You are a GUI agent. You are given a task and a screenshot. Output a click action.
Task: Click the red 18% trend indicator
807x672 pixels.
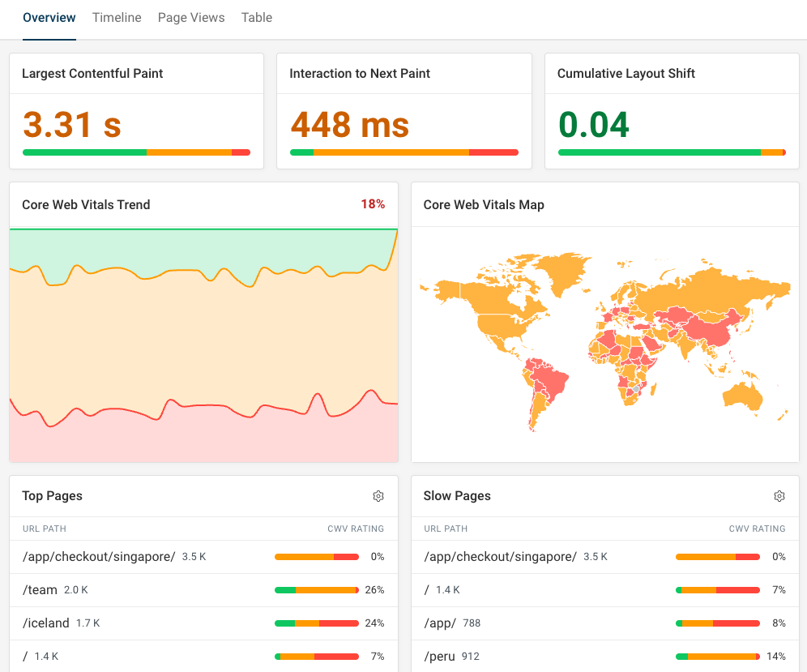pyautogui.click(x=374, y=204)
